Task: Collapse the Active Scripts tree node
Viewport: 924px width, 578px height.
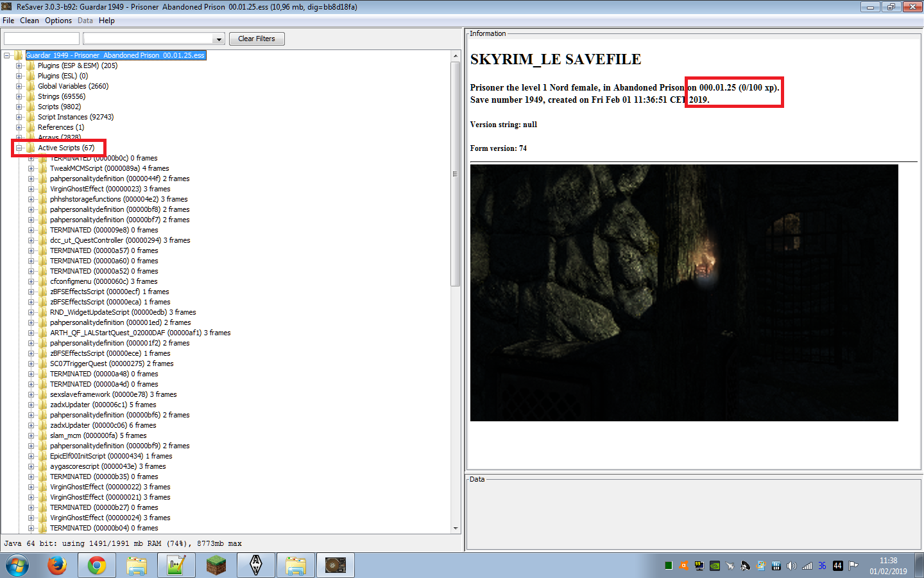Action: point(17,148)
